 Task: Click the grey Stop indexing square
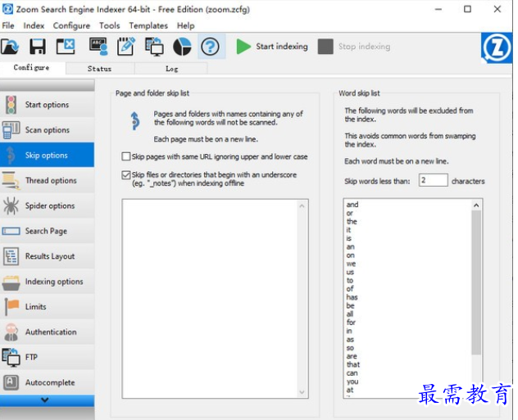[x=325, y=47]
